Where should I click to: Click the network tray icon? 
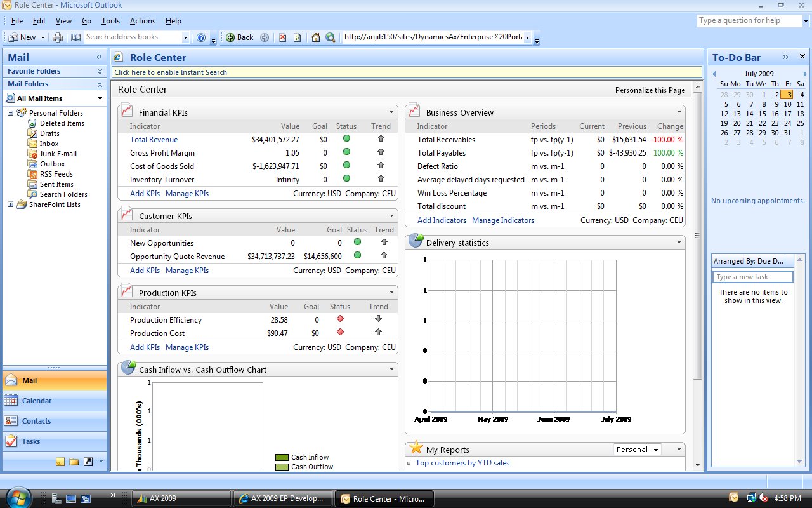pos(751,498)
